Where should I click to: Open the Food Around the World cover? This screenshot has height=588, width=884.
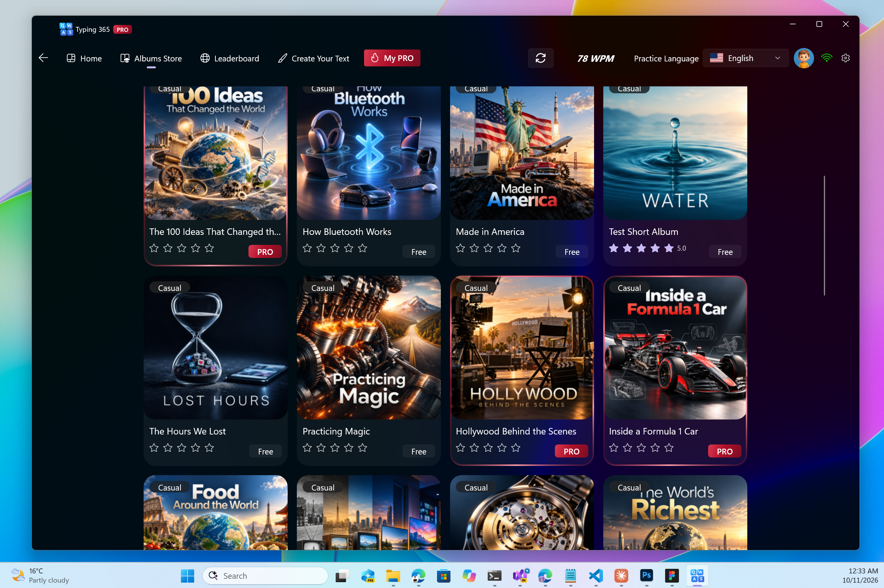click(x=215, y=512)
